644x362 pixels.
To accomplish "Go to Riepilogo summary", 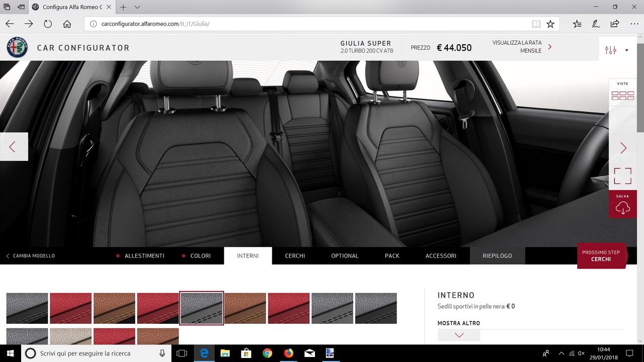I will click(x=497, y=256).
